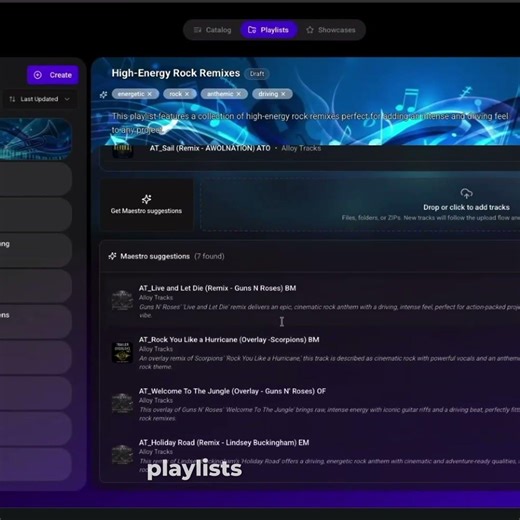Select AT_Holiday Road suggestion title
This screenshot has width=520, height=520.
(224, 443)
